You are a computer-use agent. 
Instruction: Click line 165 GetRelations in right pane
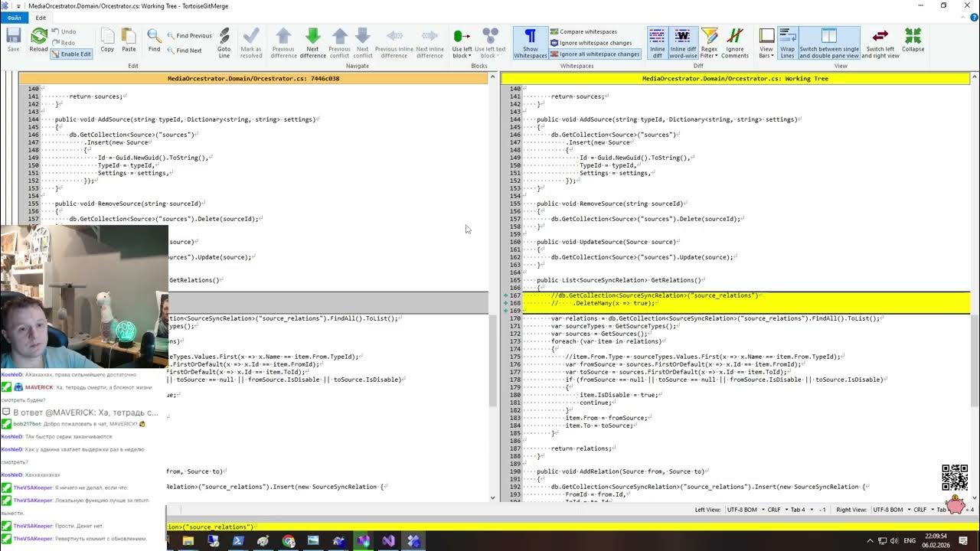(x=619, y=280)
